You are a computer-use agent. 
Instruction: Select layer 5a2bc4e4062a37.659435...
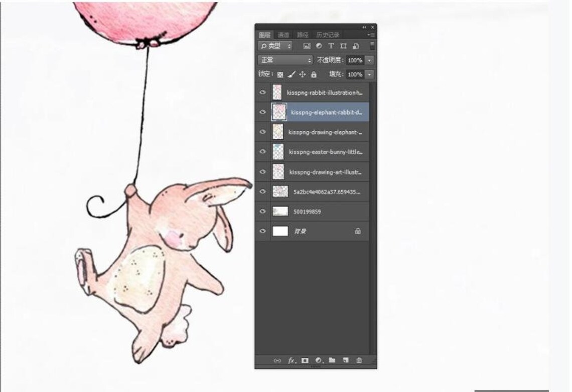pos(327,191)
